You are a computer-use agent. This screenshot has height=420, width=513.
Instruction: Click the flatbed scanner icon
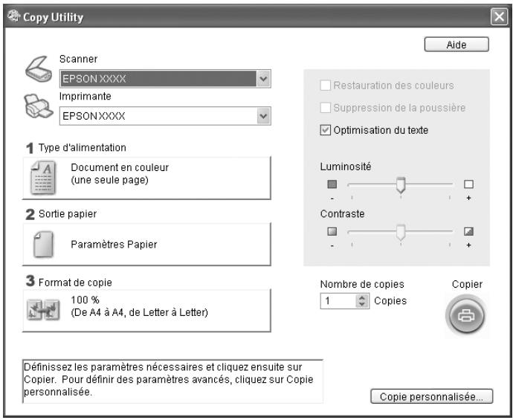point(39,69)
